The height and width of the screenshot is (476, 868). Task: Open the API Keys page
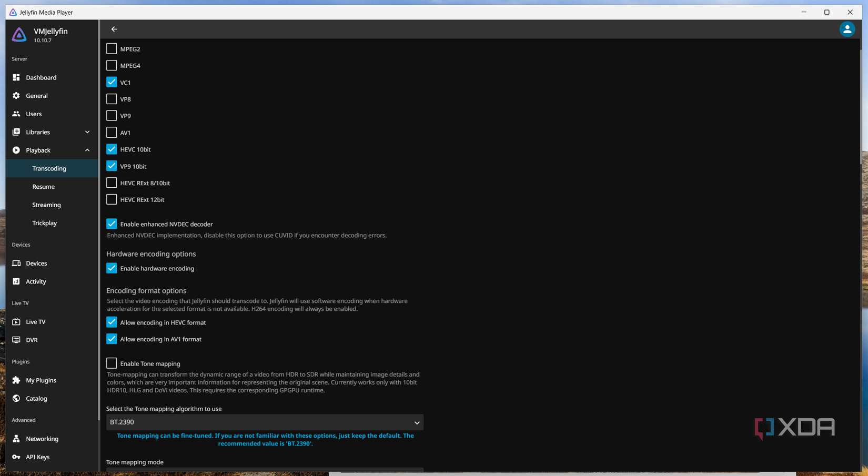pos(37,457)
